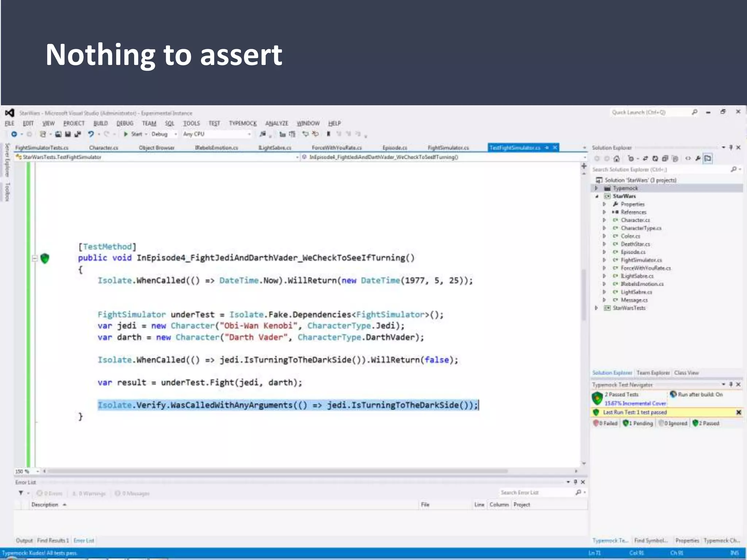Click the 15.67% Incremental Cover link

tap(635, 403)
